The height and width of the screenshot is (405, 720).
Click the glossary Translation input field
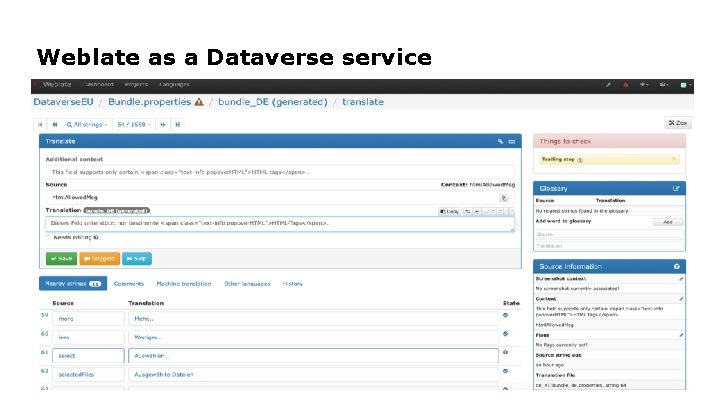(609, 246)
